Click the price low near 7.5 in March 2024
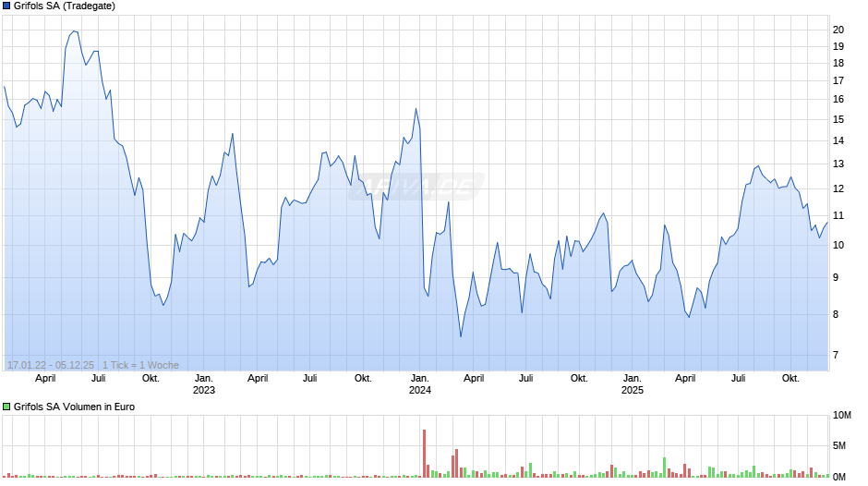 click(x=461, y=335)
